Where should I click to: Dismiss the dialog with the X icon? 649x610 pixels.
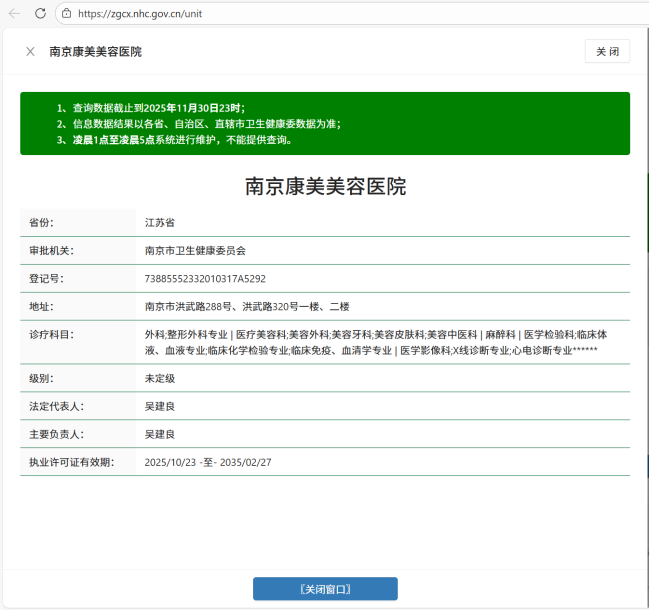click(x=30, y=51)
